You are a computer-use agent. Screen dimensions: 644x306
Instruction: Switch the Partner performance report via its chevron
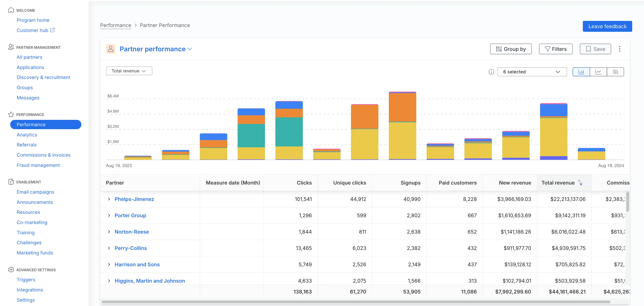[190, 49]
